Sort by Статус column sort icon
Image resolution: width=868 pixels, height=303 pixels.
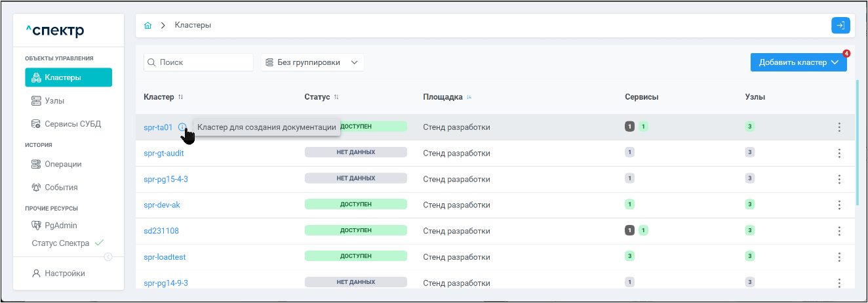point(336,97)
